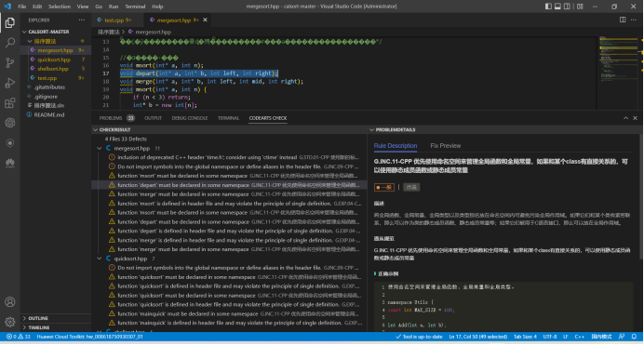The height and width of the screenshot is (345, 644).
Task: Open the Manage gear icon
Action: (10, 322)
